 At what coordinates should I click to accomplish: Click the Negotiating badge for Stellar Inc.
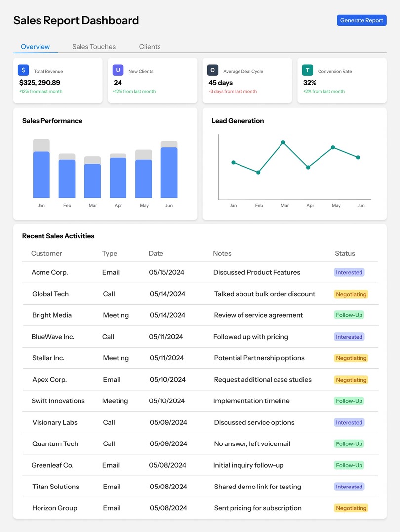351,358
